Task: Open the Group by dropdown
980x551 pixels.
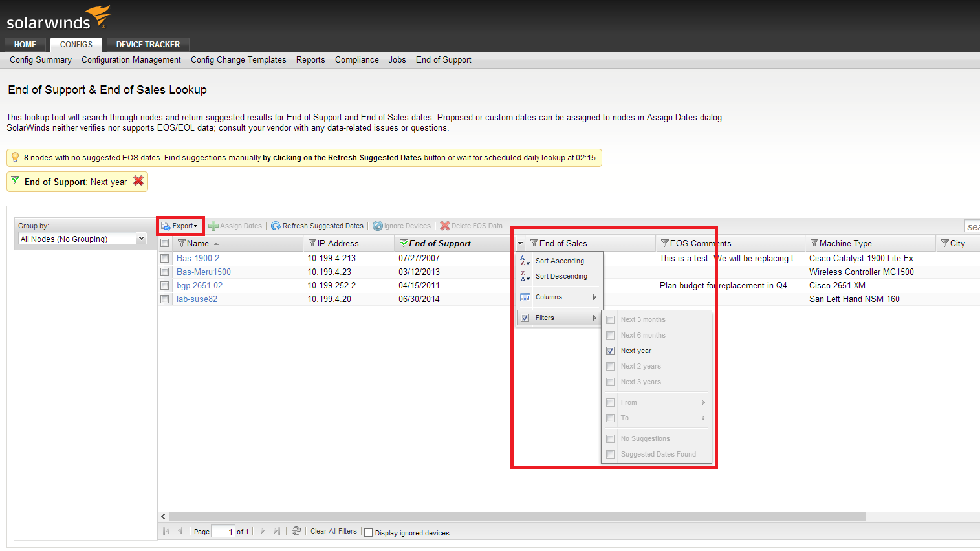Action: coord(142,239)
